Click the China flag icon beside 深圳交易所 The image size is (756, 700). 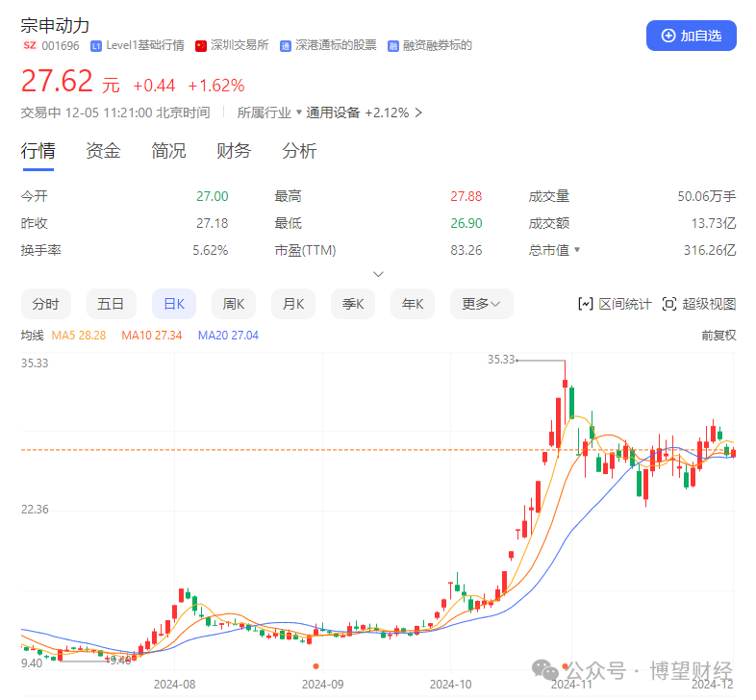201,46
